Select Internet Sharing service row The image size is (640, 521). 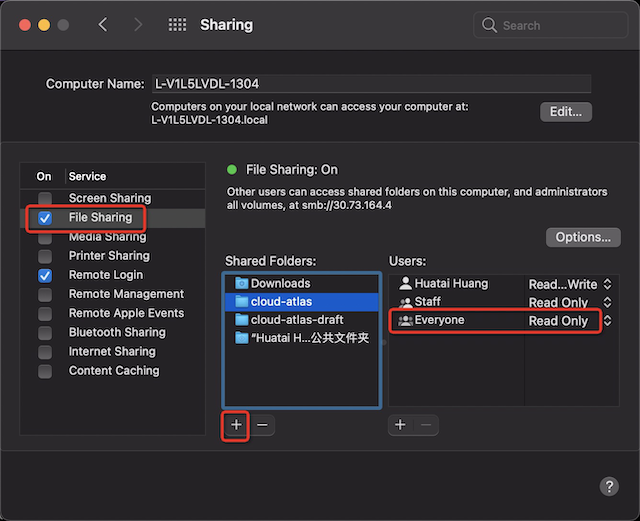pos(112,352)
